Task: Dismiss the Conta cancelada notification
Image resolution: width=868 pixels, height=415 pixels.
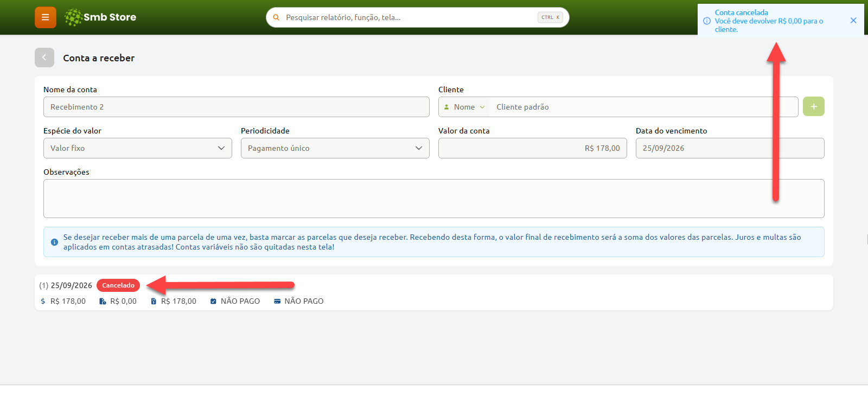Action: tap(853, 21)
